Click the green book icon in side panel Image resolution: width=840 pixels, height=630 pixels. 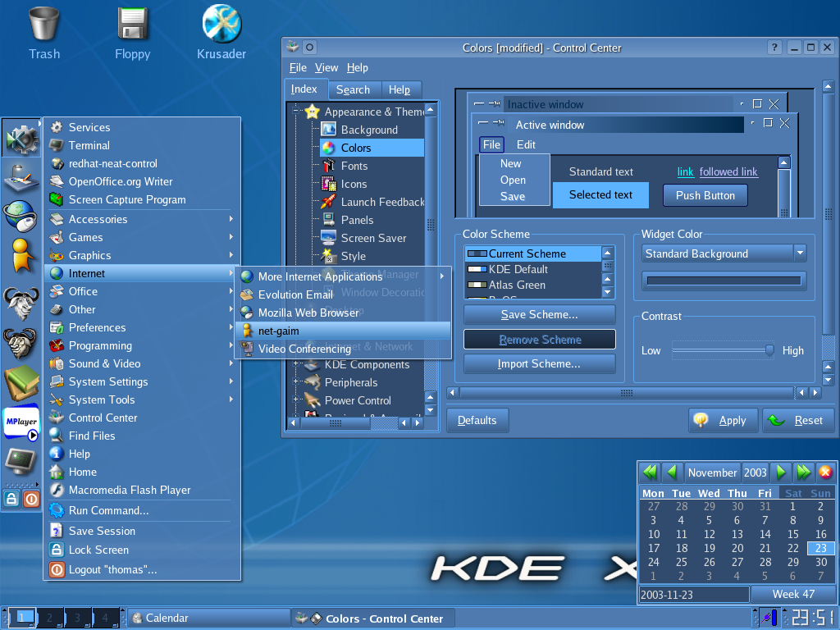pos(21,382)
